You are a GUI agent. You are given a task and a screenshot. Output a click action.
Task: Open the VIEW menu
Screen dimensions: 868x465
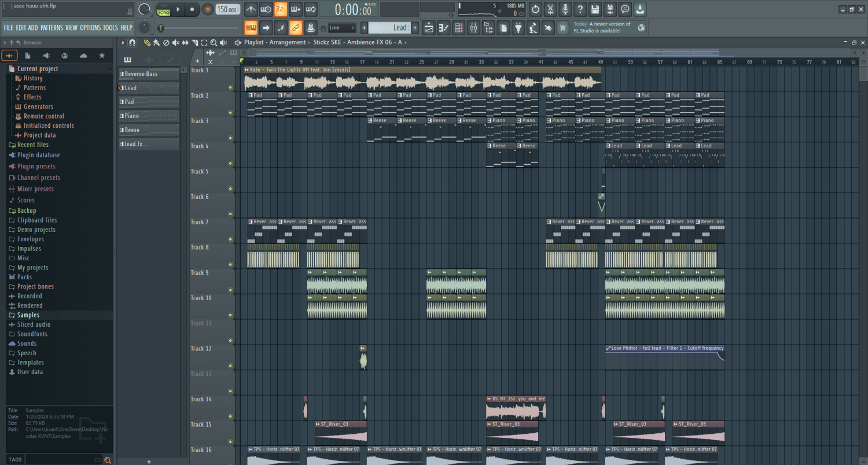pos(71,28)
